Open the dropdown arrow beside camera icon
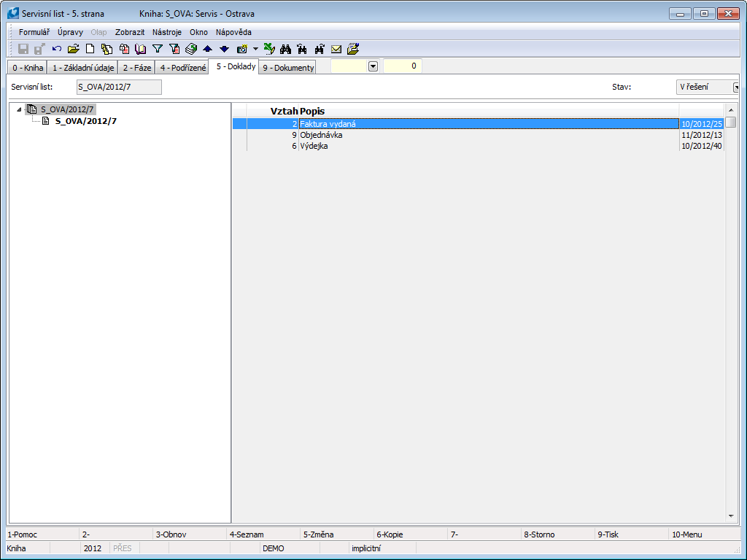Viewport: 747px width, 560px height. (x=255, y=49)
